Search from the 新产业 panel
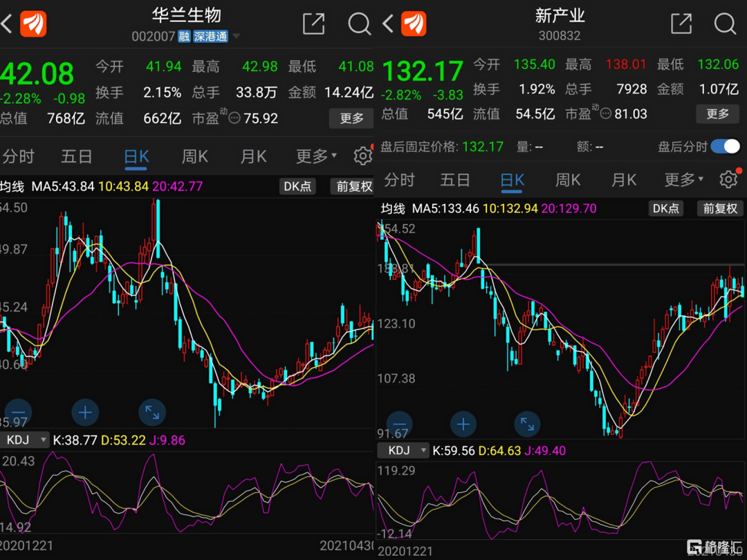Viewport: 747px width, 560px height. pos(725,24)
